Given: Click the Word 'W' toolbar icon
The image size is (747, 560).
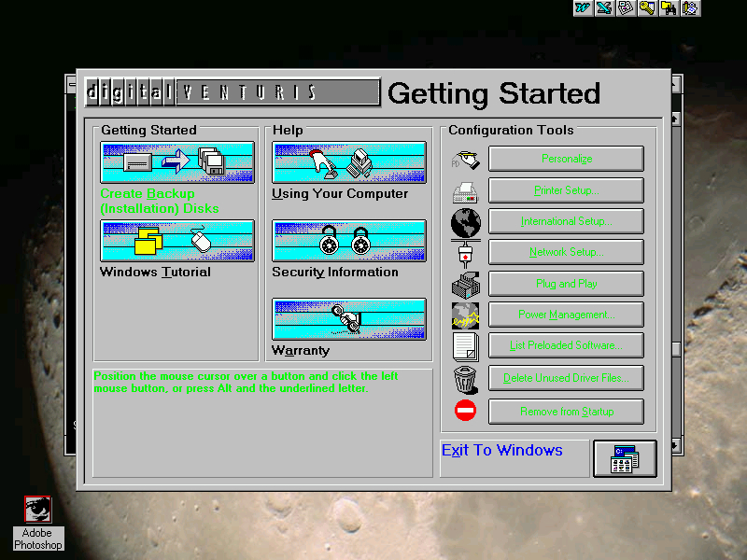Looking at the screenshot, I should point(583,8).
